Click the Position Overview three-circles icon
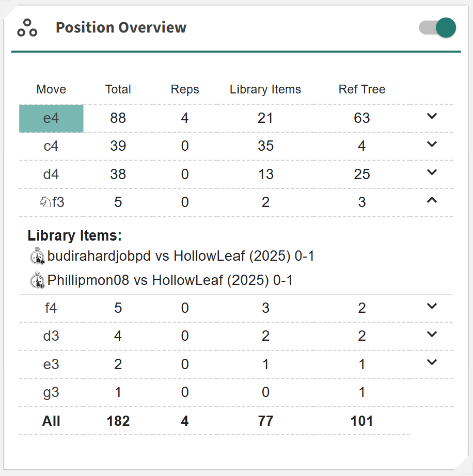The image size is (473, 476). pos(27,28)
